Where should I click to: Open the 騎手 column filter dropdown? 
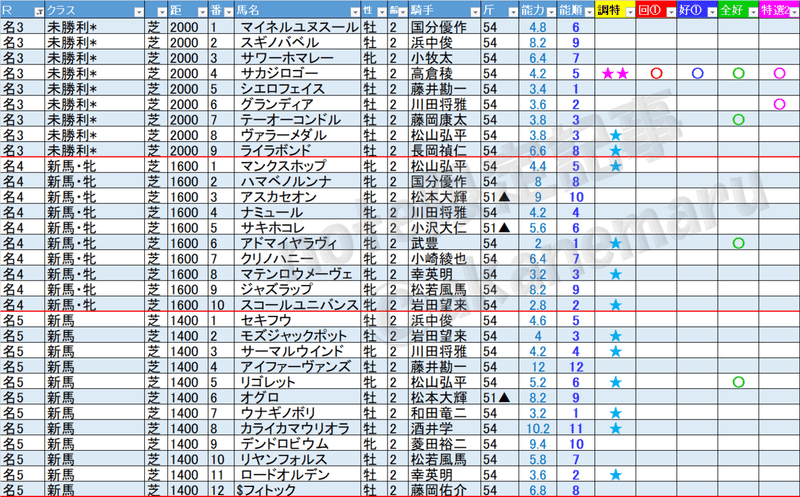(474, 12)
